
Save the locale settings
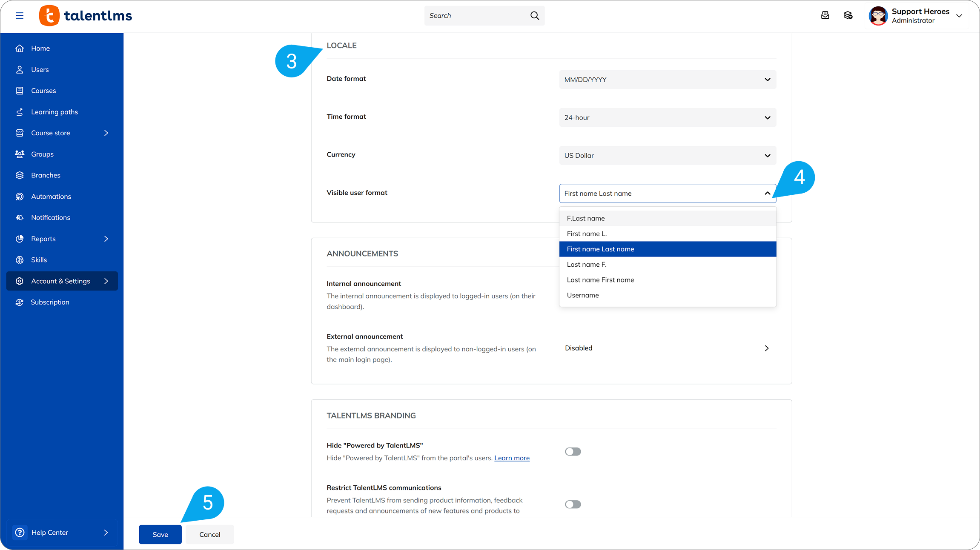[x=160, y=534]
